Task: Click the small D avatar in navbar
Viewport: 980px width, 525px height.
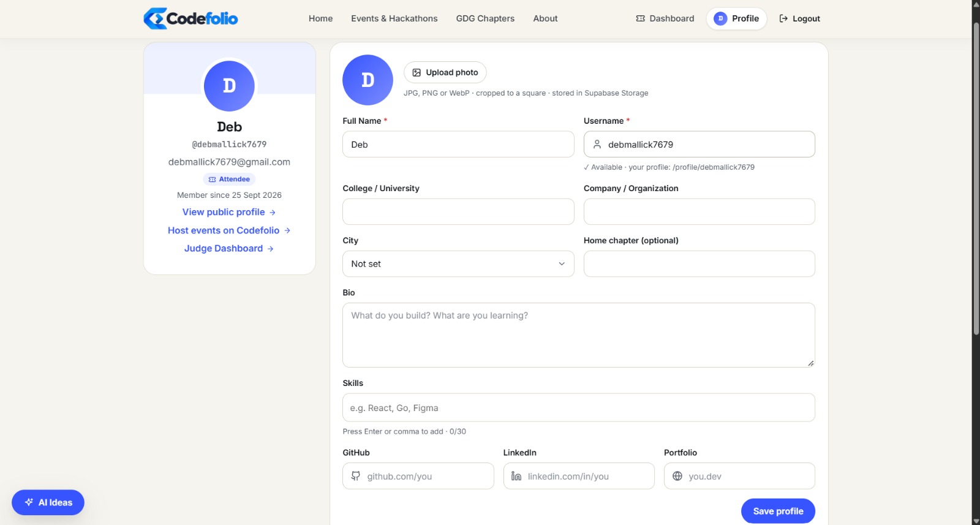Action: point(720,18)
